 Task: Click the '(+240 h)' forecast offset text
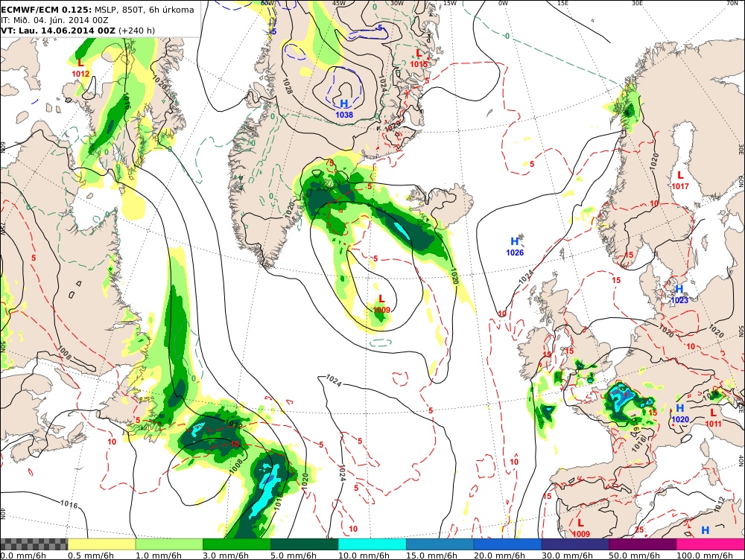[137, 31]
